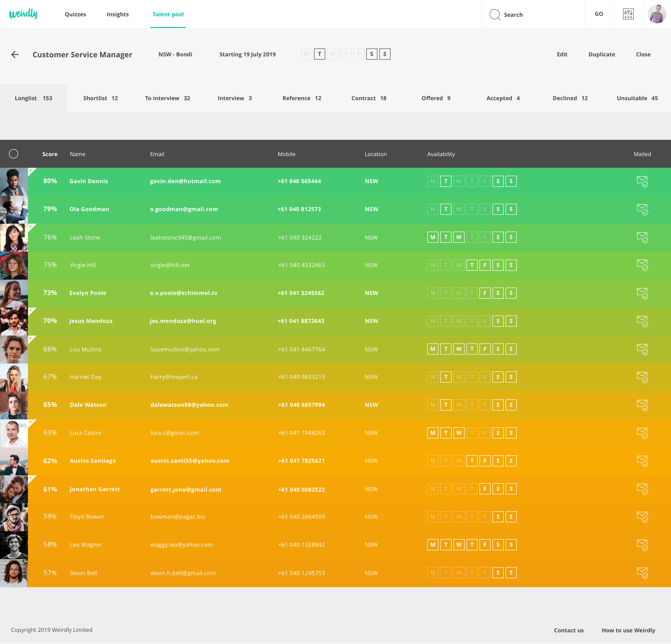Viewport: 671px width, 644px height.
Task: Toggle the select-all circle in table header
Action: pyautogui.click(x=13, y=154)
